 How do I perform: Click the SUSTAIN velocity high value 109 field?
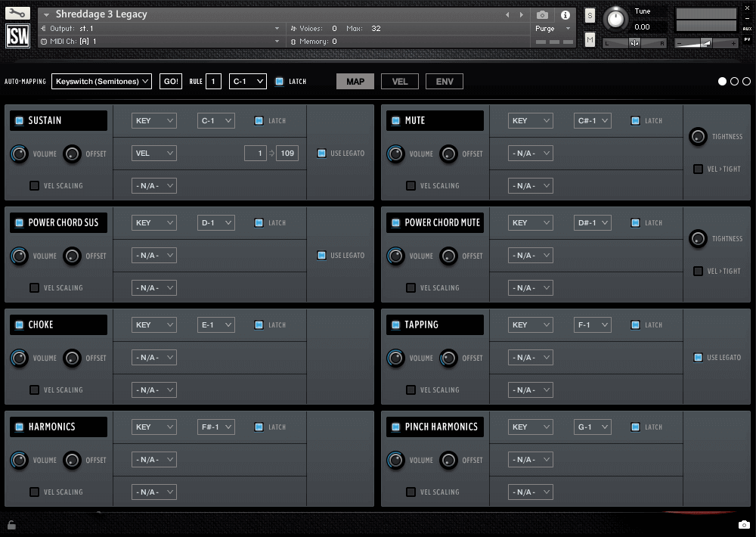coord(287,153)
